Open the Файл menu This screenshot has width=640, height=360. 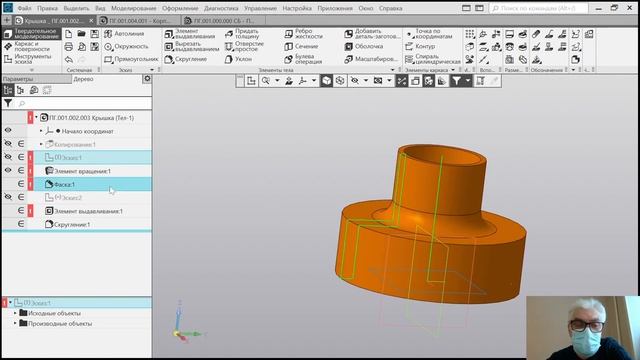(x=24, y=8)
